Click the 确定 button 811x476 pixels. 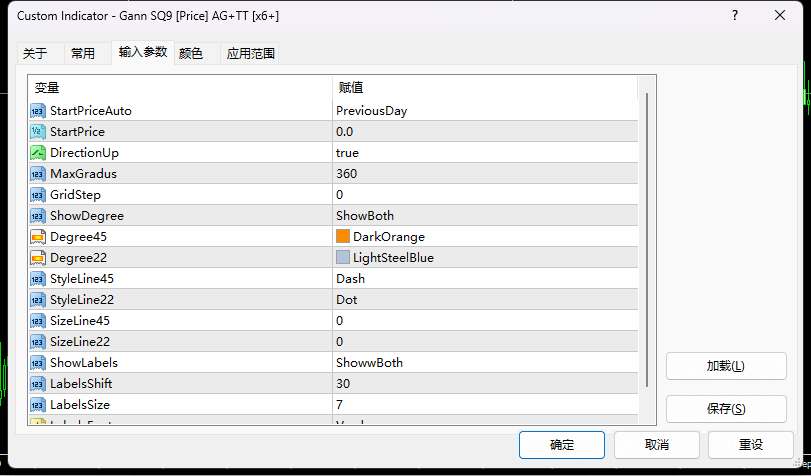pyautogui.click(x=562, y=445)
